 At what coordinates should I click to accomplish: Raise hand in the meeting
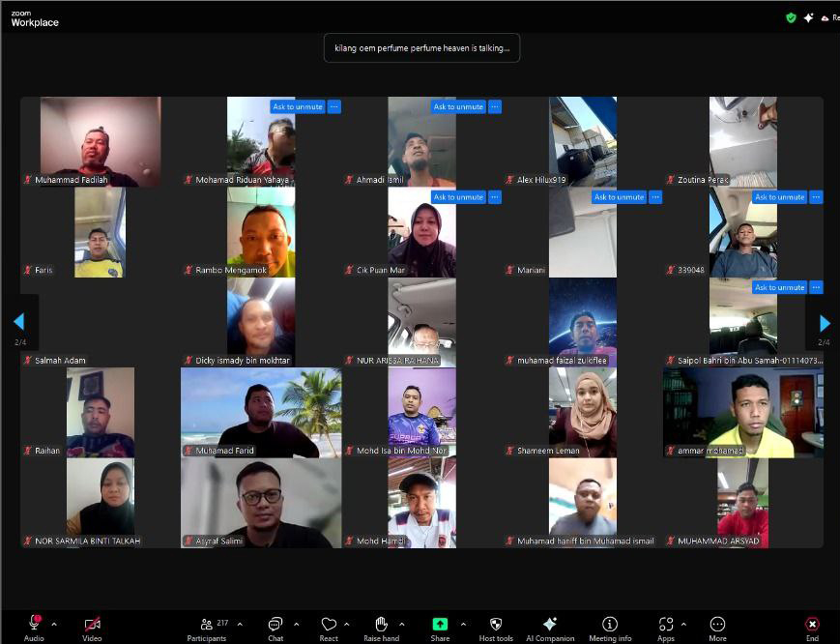[382, 626]
